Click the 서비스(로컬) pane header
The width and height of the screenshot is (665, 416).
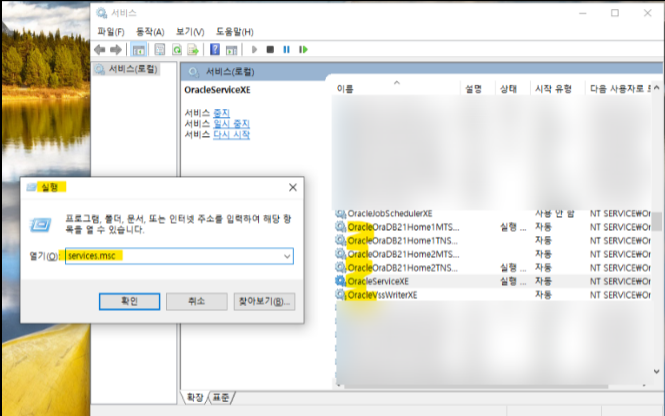coord(229,72)
